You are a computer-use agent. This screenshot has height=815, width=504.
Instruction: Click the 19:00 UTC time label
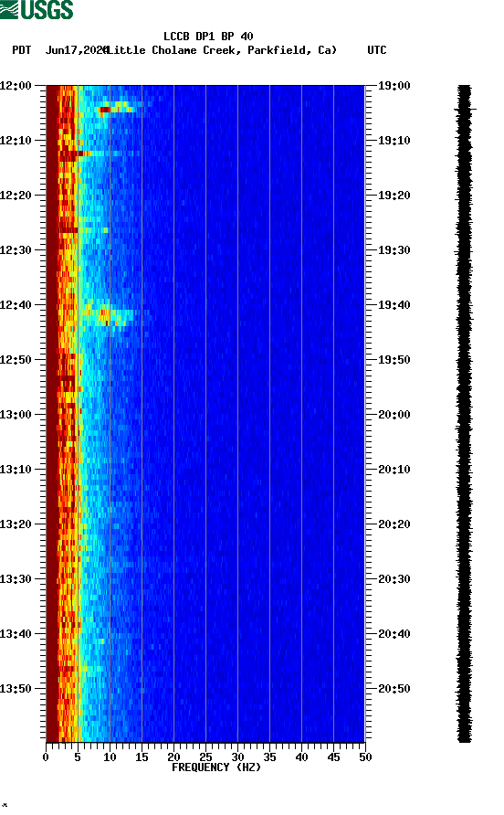[394, 86]
